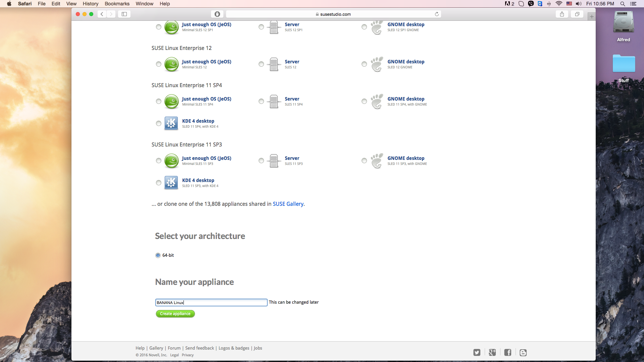The height and width of the screenshot is (362, 644).
Task: Select the GNOME desktop SLED 11 SP3 template
Action: tap(364, 161)
